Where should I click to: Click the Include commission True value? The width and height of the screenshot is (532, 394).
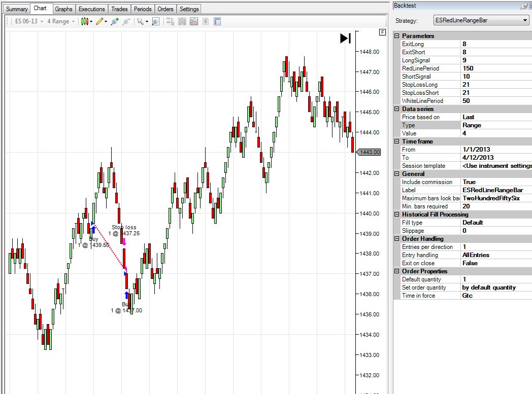pos(496,182)
